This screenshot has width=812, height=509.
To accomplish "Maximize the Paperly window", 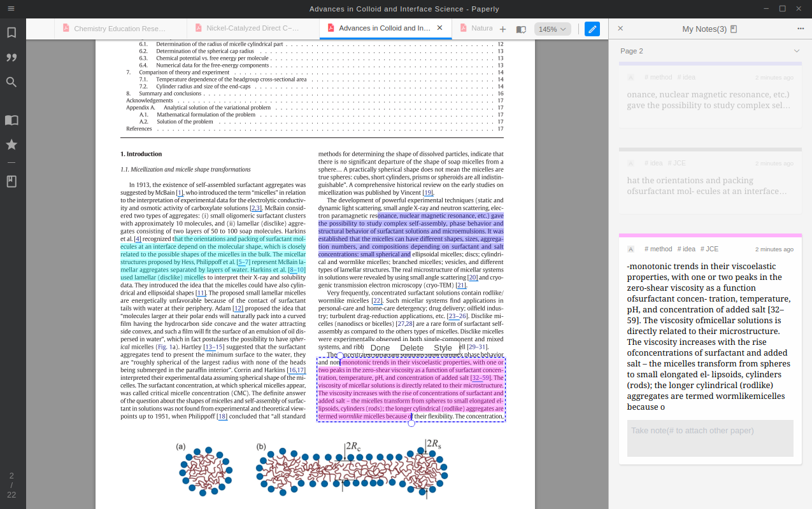I will click(782, 8).
